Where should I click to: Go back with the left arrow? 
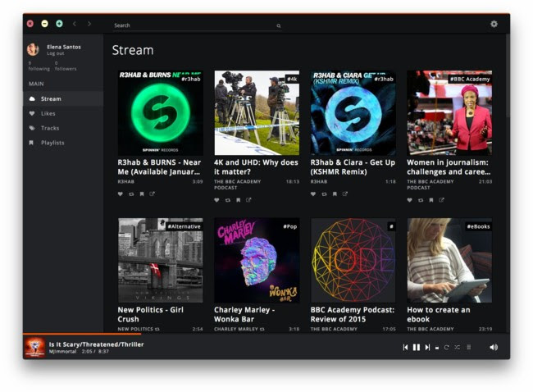(75, 24)
